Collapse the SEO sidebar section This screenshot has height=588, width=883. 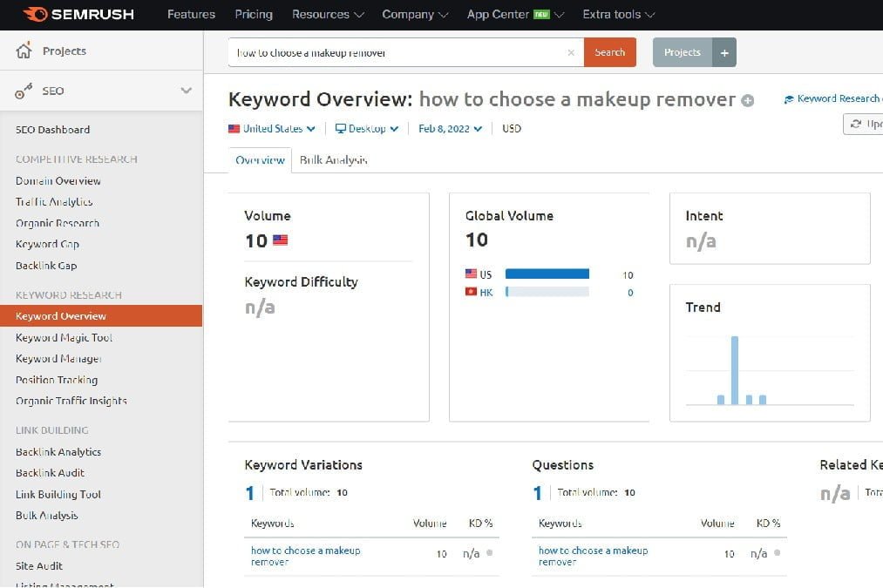point(186,90)
